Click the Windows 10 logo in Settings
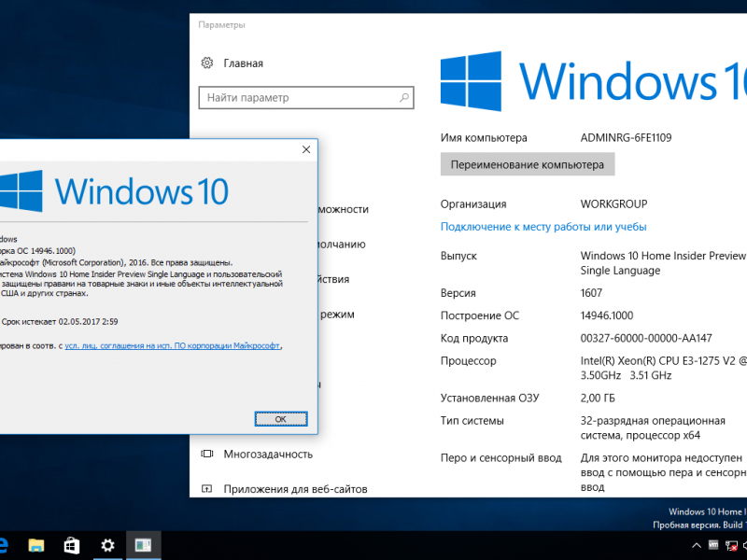Screen dimensions: 747x560 coord(594,81)
